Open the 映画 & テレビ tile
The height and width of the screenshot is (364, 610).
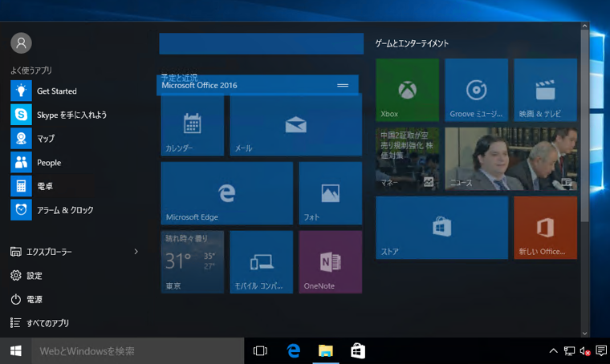pyautogui.click(x=546, y=90)
